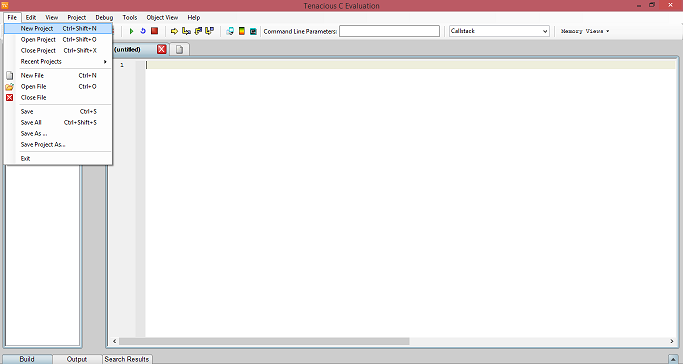Open the Project menu
The width and height of the screenshot is (683, 364).
77,17
